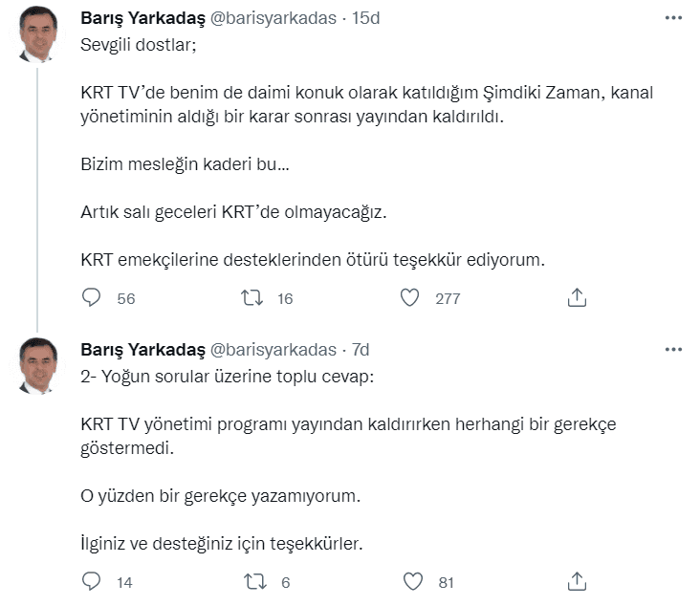
Task: Share the first tweet
Action: (577, 298)
